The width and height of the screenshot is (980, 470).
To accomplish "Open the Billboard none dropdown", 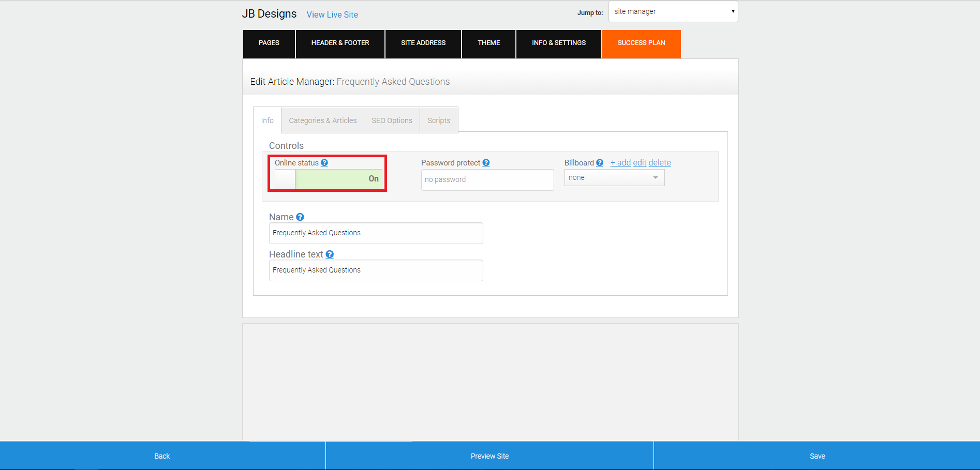I will (614, 178).
